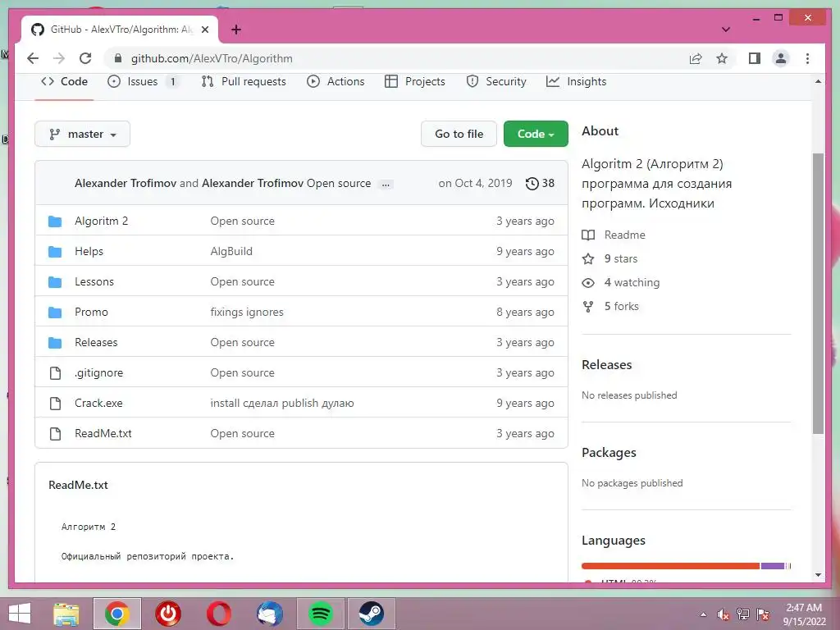Open Opera from the taskbar
Image resolution: width=840 pixels, height=630 pixels.
pyautogui.click(x=219, y=614)
